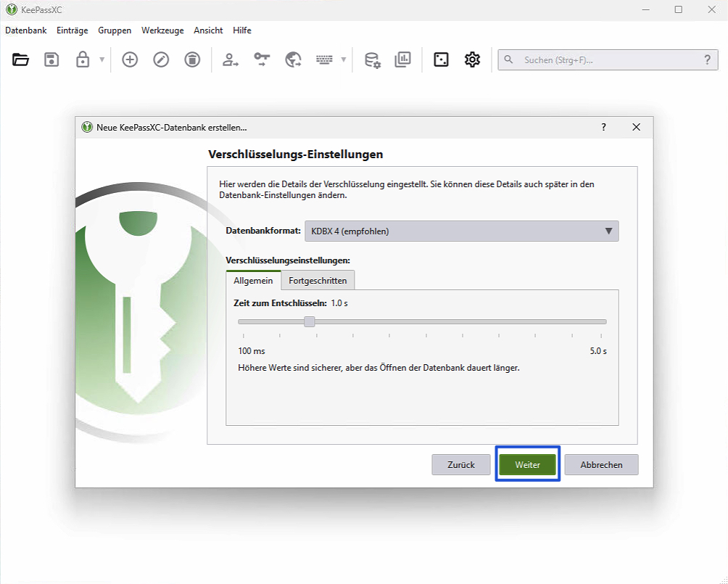
Task: Click the edit entry pencil icon
Action: pos(161,60)
